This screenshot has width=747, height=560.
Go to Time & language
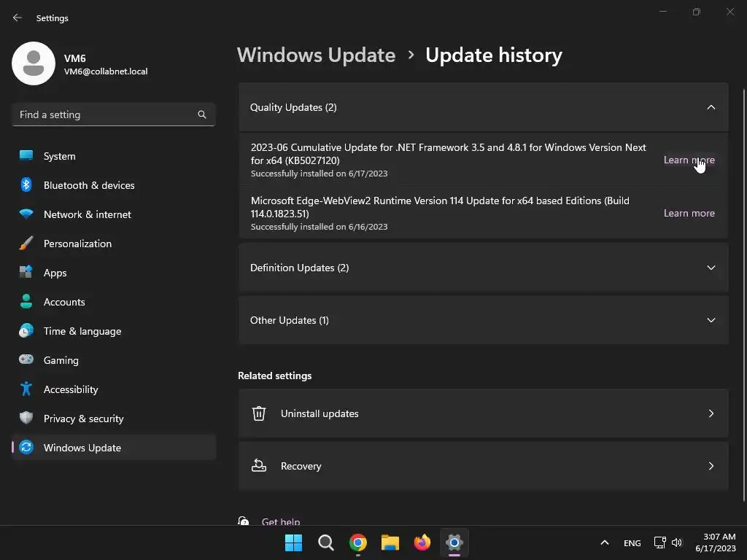click(113, 331)
